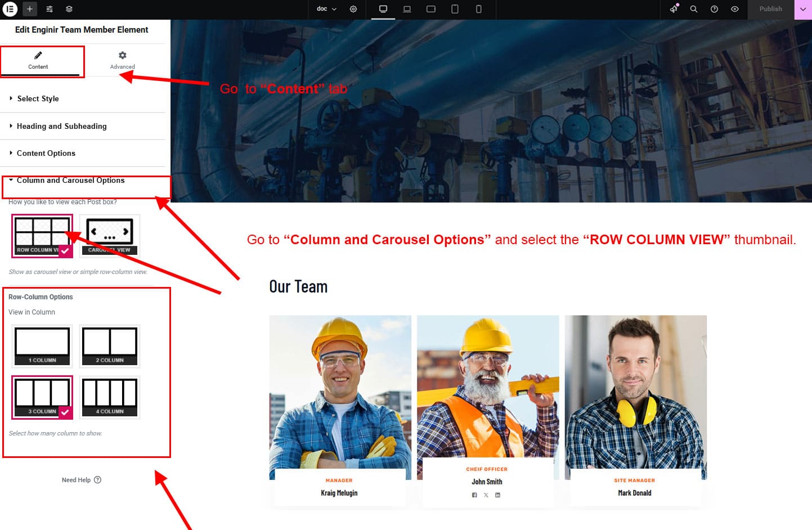The image size is (812, 530).
Task: Select the Carousel View option
Action: 110,235
